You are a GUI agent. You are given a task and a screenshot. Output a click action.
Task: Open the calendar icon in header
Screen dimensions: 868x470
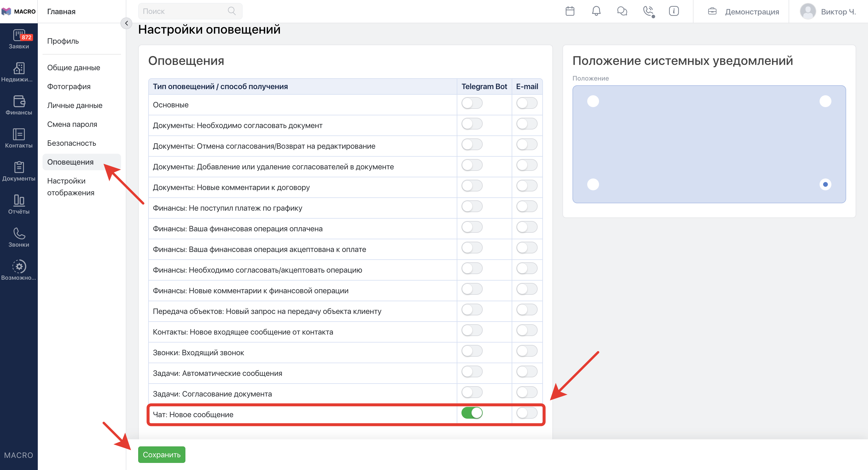[x=570, y=12]
